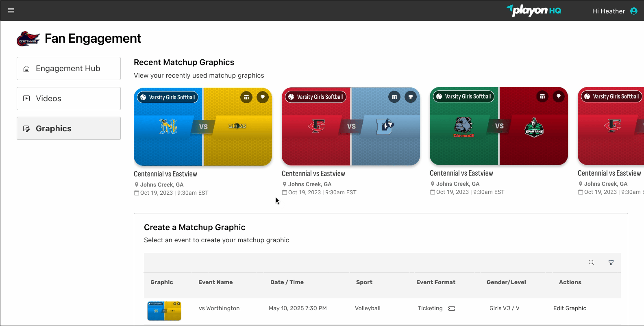Click the Volleyball sport cell
The height and width of the screenshot is (326, 644).
pyautogui.click(x=368, y=308)
